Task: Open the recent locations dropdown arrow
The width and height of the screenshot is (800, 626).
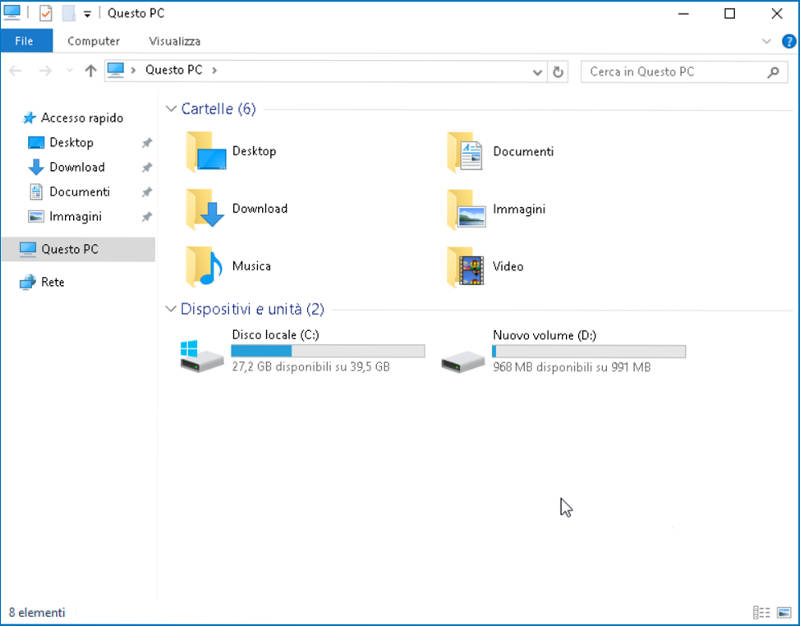Action: (x=70, y=71)
